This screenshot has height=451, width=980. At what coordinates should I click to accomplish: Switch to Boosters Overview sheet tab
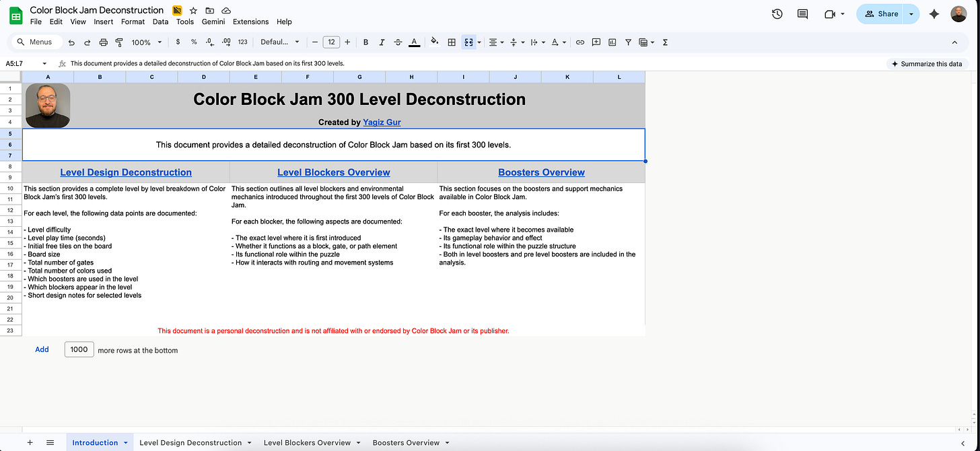pyautogui.click(x=406, y=442)
